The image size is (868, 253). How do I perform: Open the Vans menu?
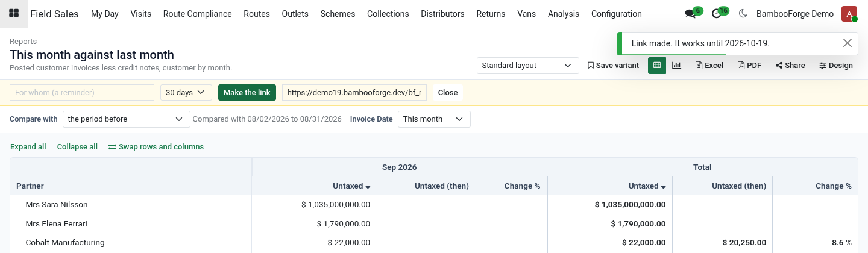(527, 14)
